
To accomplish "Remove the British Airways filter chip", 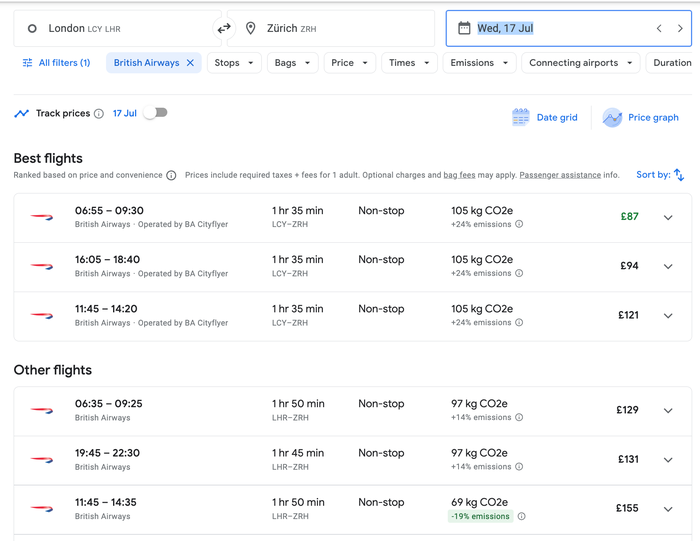I will [x=190, y=63].
